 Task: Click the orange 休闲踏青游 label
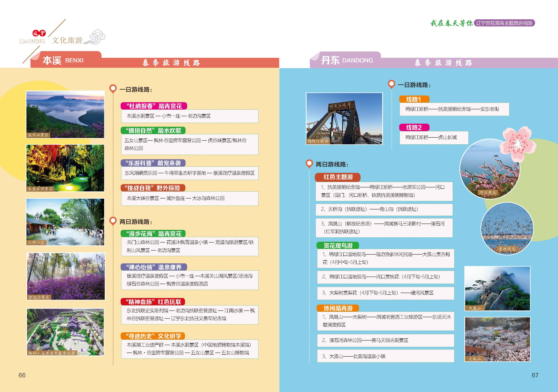(338, 308)
